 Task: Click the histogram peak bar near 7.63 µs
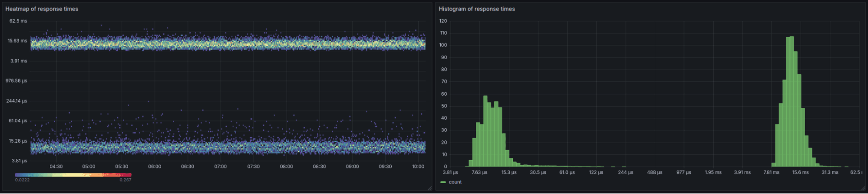tap(485, 131)
